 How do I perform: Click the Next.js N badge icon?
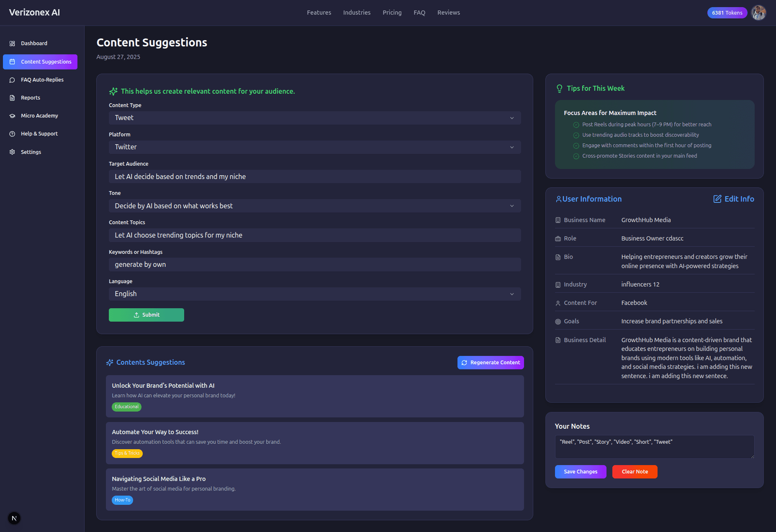coord(14,518)
